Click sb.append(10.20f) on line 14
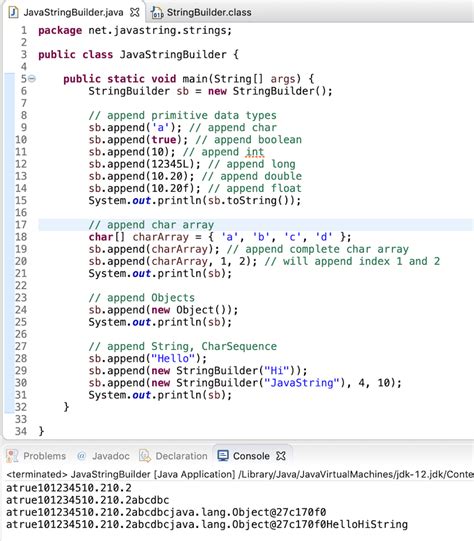This screenshot has height=541, width=474. [x=145, y=188]
